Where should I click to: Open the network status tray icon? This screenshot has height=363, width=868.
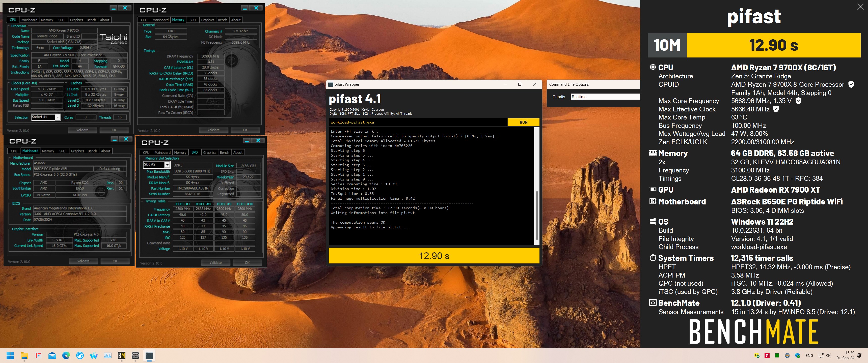821,356
